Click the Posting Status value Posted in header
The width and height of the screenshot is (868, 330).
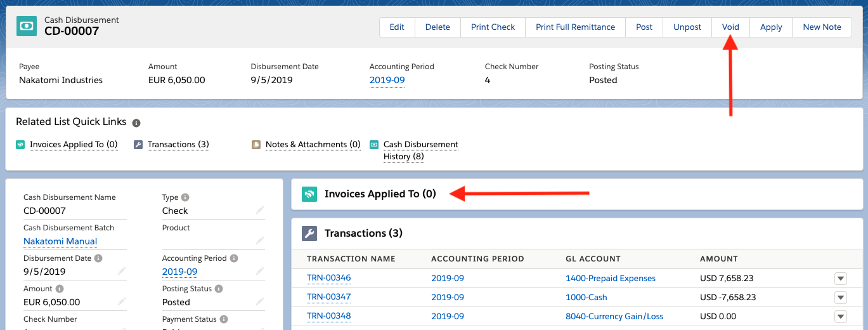pos(603,81)
